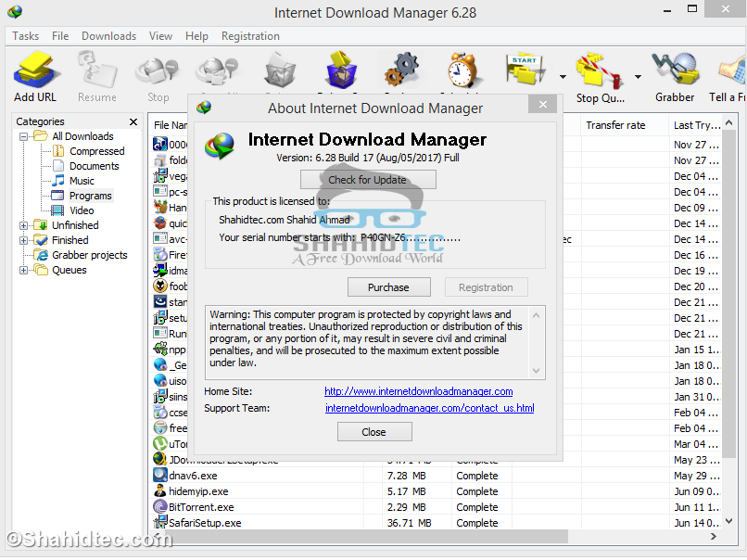
Task: Click the May 29 last try cell
Action: click(697, 477)
